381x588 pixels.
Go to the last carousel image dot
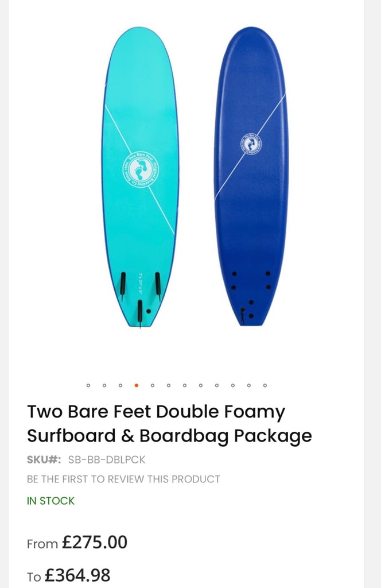tap(265, 385)
